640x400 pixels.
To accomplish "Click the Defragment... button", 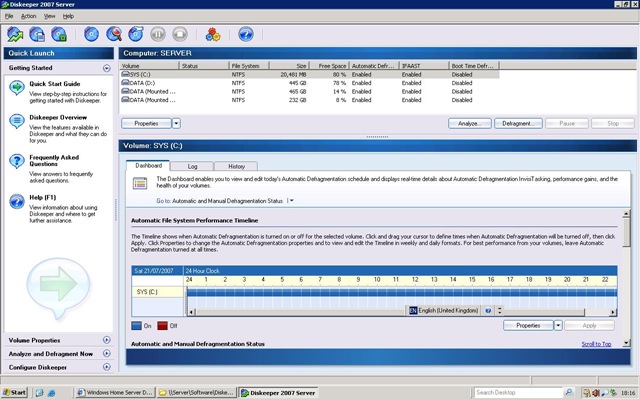I will point(518,123).
